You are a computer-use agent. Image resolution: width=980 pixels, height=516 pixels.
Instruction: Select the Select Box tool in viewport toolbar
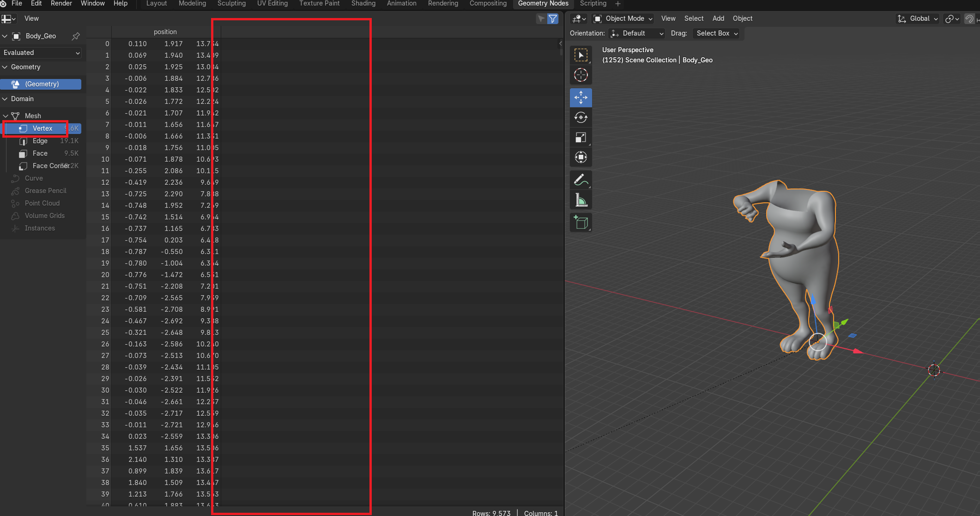click(x=581, y=55)
